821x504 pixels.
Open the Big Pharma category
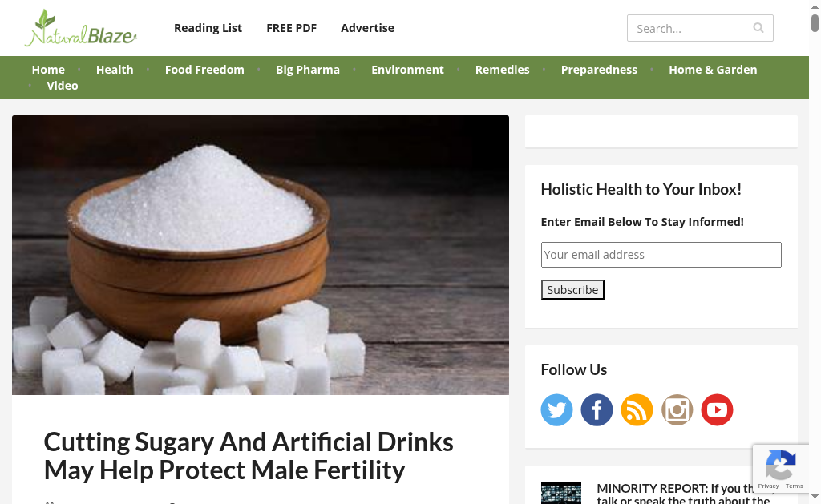point(308,70)
